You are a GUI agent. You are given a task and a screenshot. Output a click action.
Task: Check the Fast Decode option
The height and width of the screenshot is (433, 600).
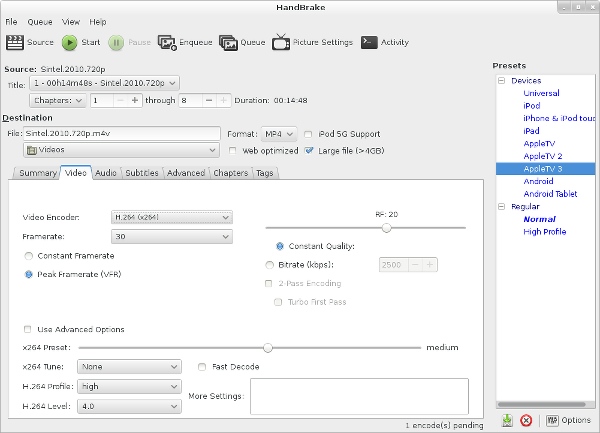pos(203,366)
